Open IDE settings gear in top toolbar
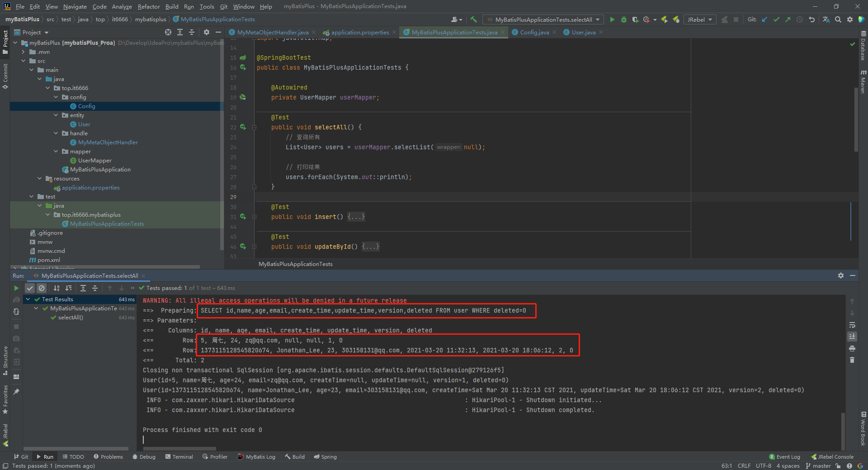 pyautogui.click(x=850, y=19)
